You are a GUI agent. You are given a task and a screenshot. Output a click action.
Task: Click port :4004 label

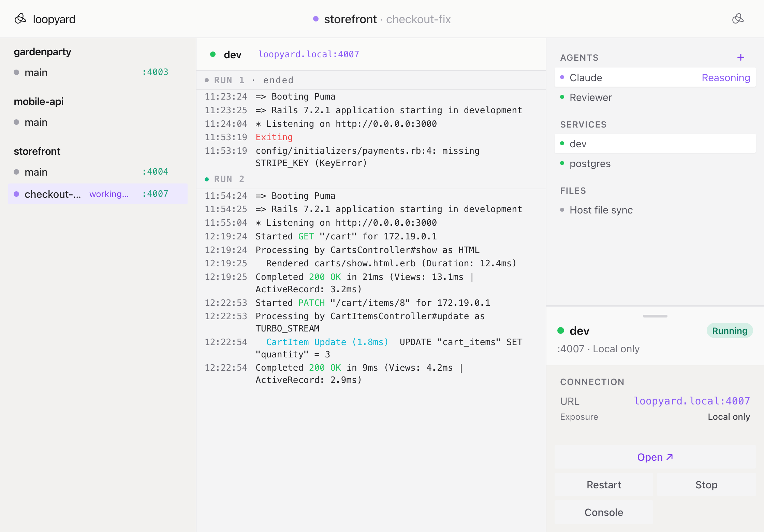pos(155,172)
